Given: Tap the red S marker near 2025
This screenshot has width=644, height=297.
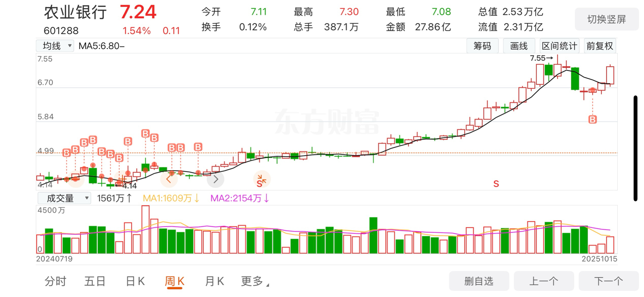Looking at the screenshot, I should tap(496, 184).
